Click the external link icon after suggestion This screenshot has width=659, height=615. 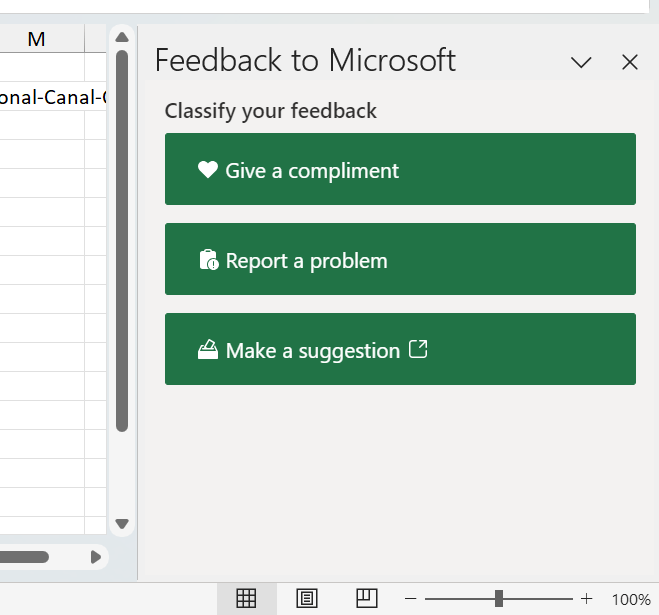click(418, 349)
